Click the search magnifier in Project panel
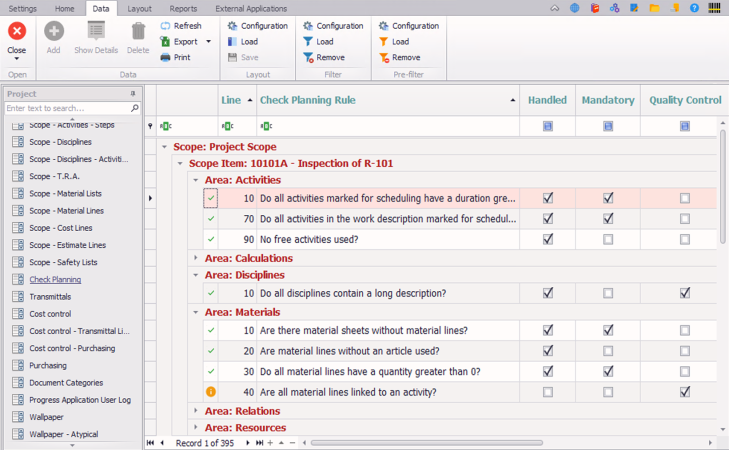The width and height of the screenshot is (729, 450). coord(135,108)
